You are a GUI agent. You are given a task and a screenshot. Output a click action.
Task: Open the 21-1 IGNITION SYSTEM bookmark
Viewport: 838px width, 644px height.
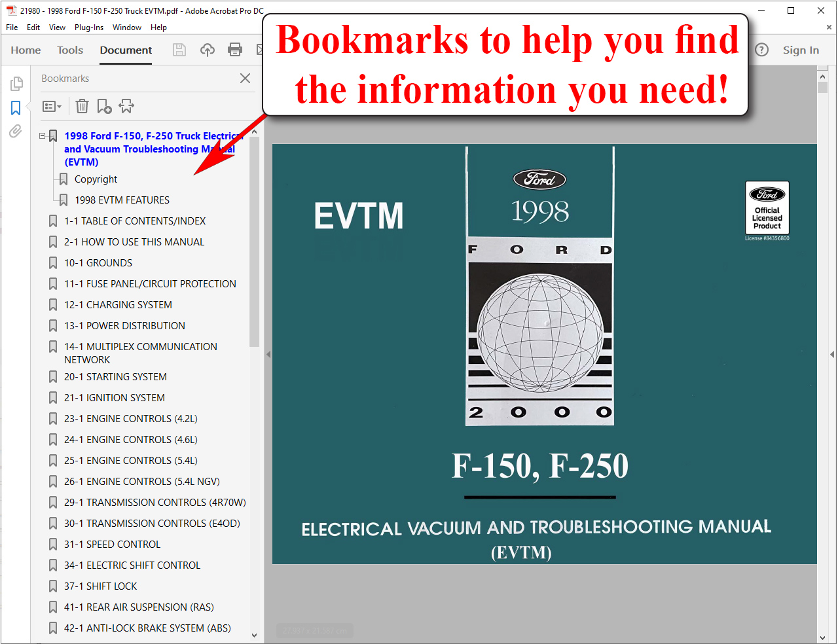[x=115, y=398]
